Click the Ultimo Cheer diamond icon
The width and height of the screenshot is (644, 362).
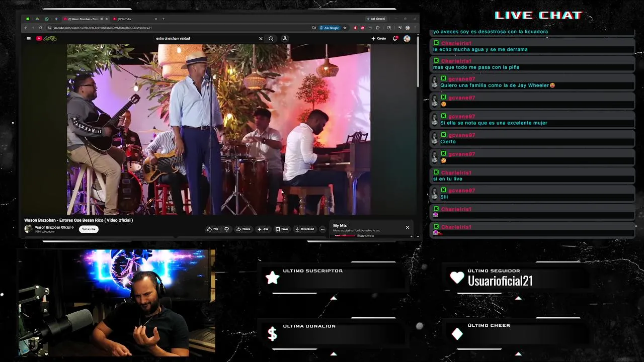pos(457,334)
